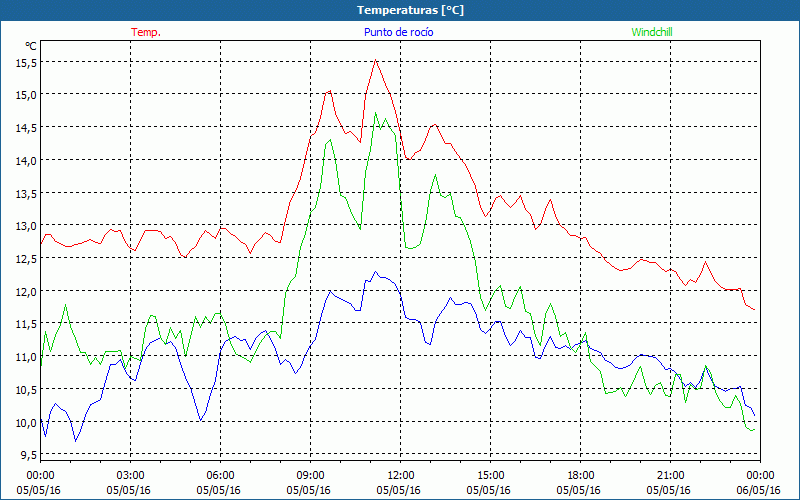This screenshot has height=500, width=800.
Task: Click the 18:00 time axis label
Action: [x=580, y=475]
